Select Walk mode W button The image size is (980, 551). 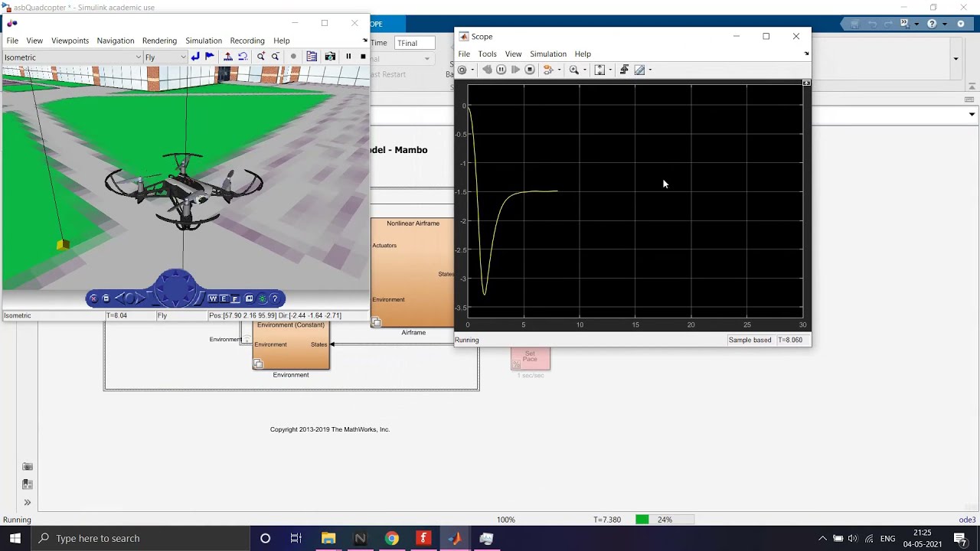tap(214, 298)
